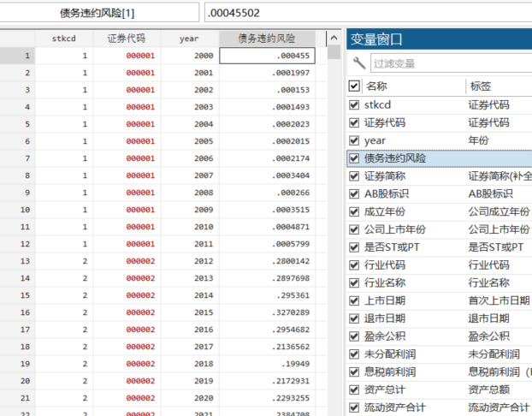
Task: Select the 证券代码 column header
Action: (x=127, y=39)
